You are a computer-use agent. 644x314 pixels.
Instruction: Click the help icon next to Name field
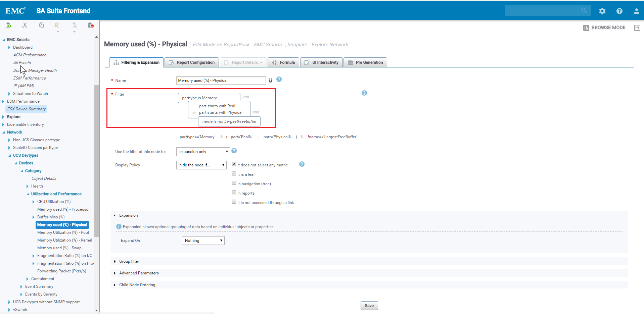point(279,80)
